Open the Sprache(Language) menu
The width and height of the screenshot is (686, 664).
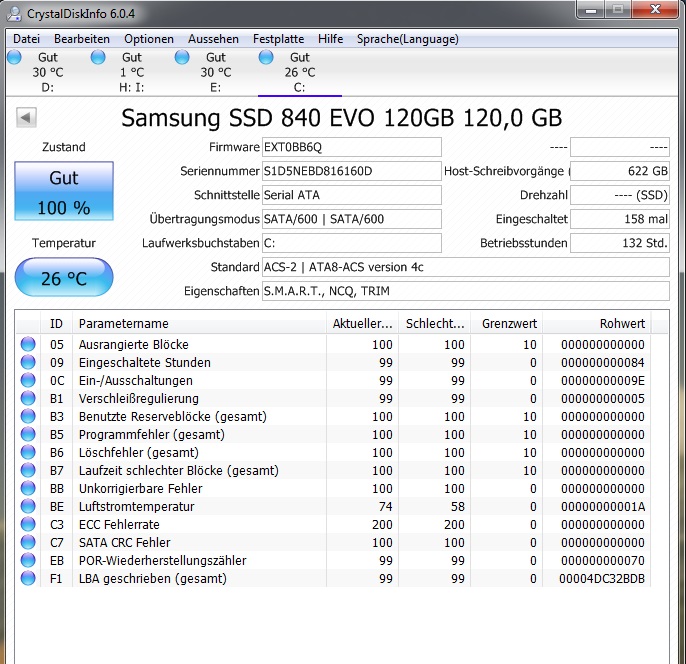[x=407, y=39]
